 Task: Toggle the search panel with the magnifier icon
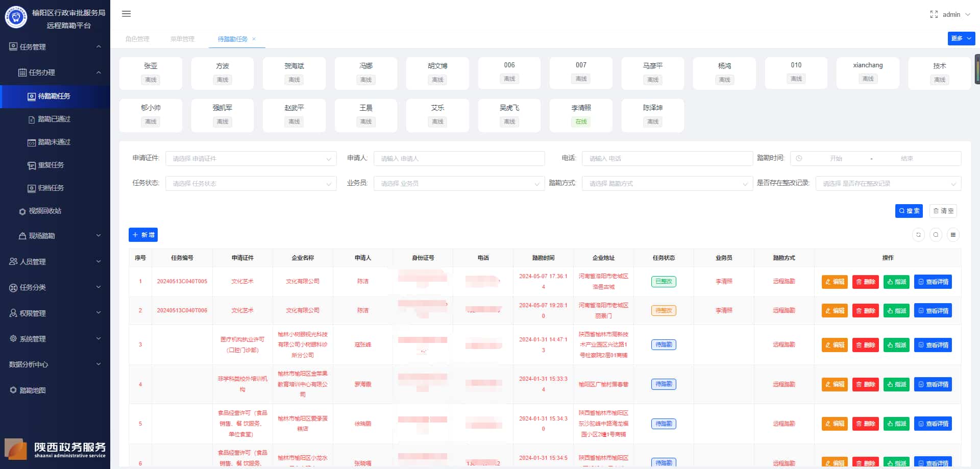(936, 235)
